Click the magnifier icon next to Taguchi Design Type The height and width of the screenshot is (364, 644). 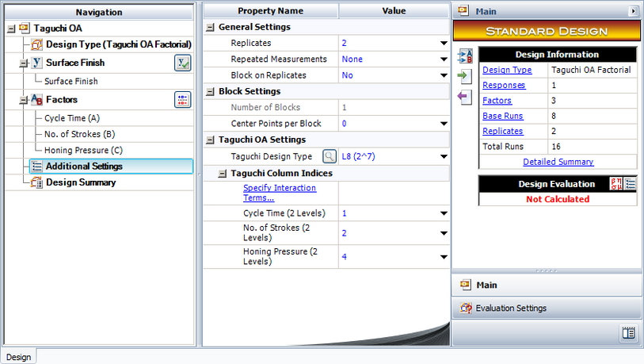click(x=329, y=157)
